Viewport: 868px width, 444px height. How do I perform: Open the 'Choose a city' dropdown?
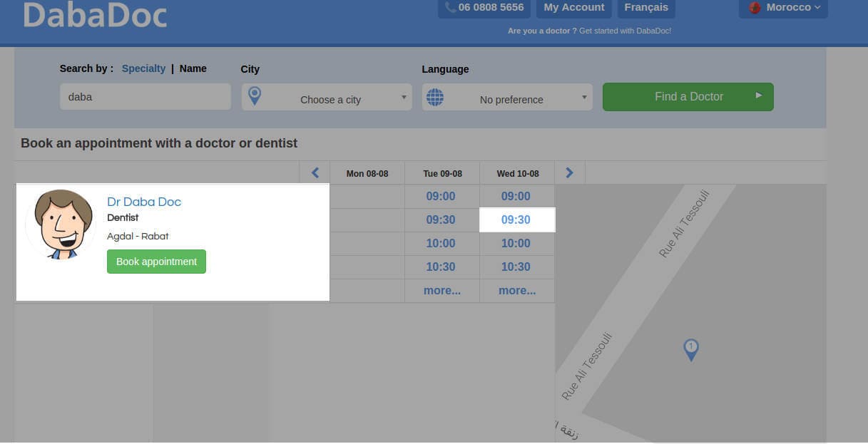click(x=327, y=97)
